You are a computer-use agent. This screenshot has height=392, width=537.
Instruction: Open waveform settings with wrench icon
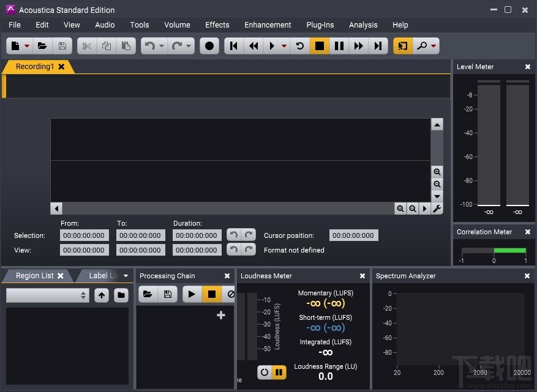click(x=437, y=209)
